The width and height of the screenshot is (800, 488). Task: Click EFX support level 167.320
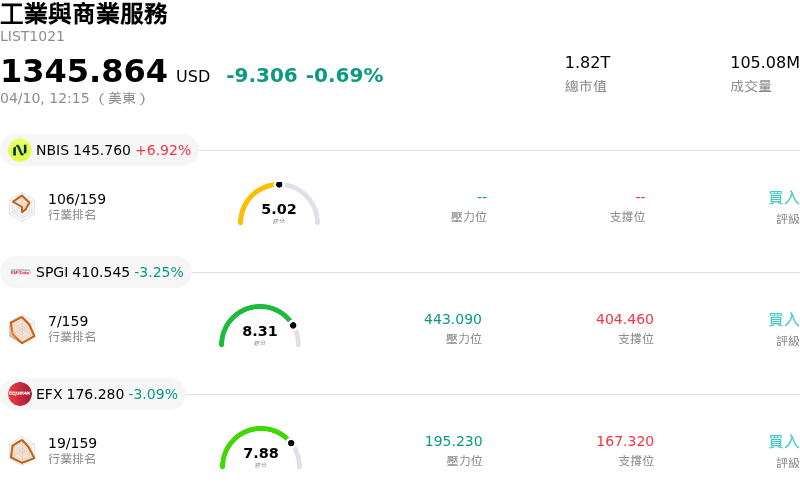(x=625, y=442)
